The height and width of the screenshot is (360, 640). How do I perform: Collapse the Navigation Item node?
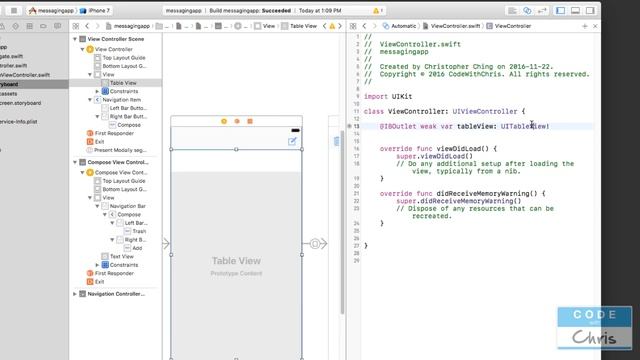pos(90,100)
